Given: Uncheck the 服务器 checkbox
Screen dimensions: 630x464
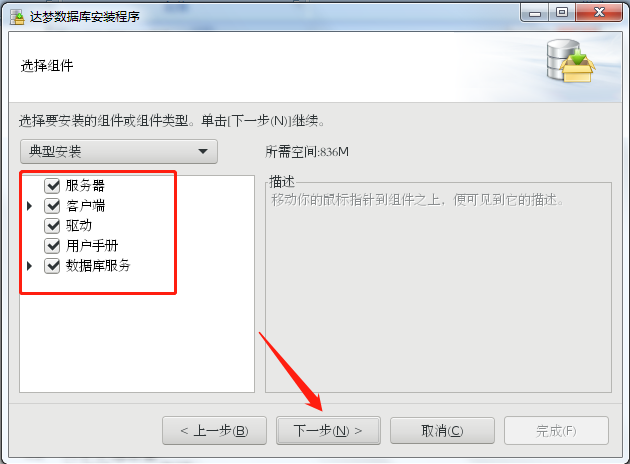Looking at the screenshot, I should point(52,186).
